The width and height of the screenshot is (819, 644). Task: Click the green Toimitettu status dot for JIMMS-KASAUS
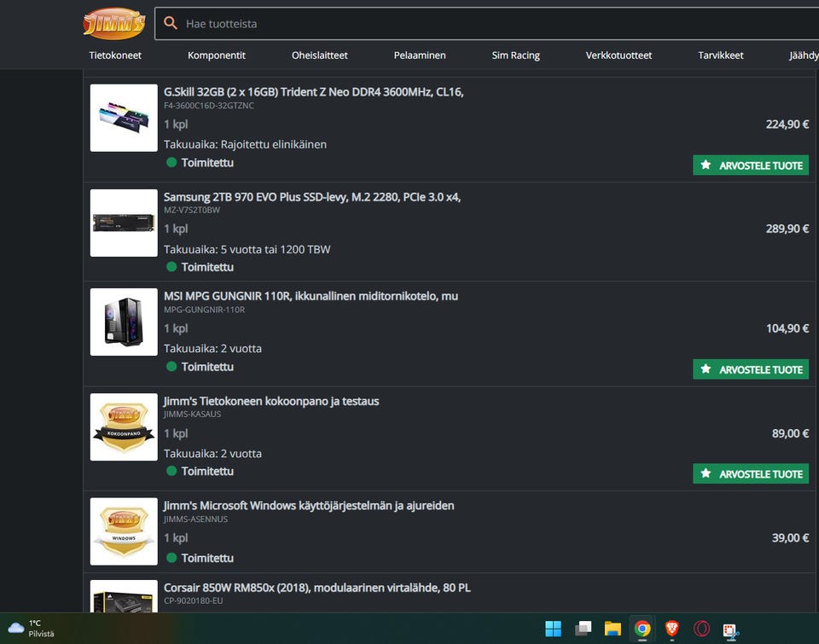(x=171, y=471)
